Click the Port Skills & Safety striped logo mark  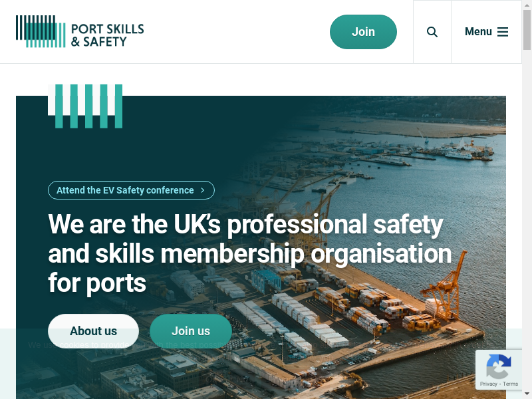41,31
